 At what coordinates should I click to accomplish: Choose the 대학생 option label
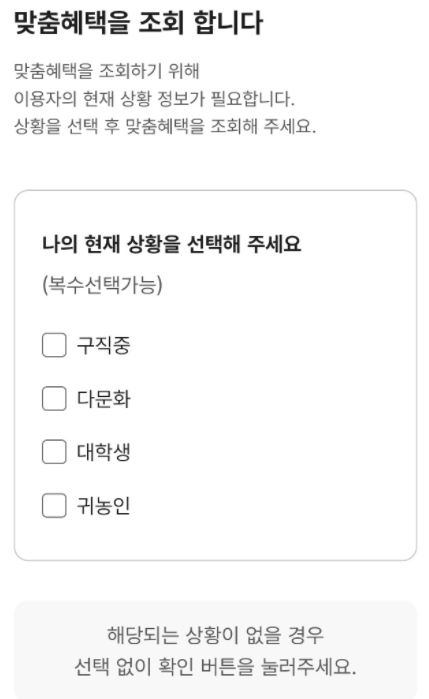[103, 452]
